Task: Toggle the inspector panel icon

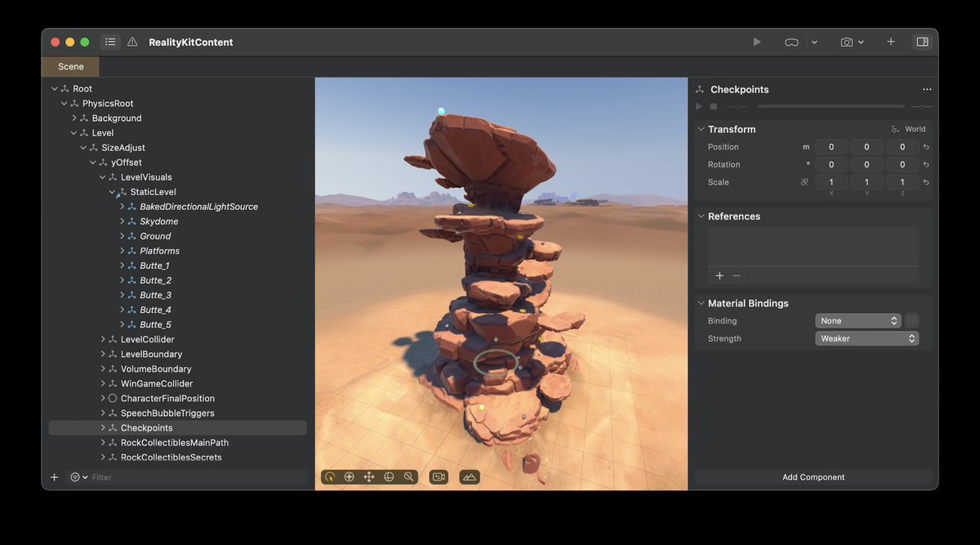Action: coord(922,42)
